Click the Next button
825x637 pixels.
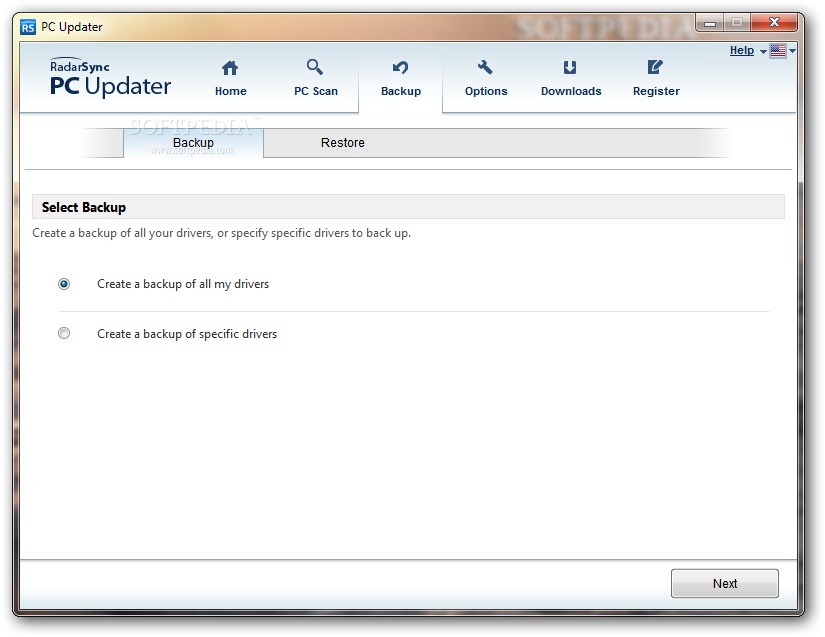pyautogui.click(x=725, y=583)
